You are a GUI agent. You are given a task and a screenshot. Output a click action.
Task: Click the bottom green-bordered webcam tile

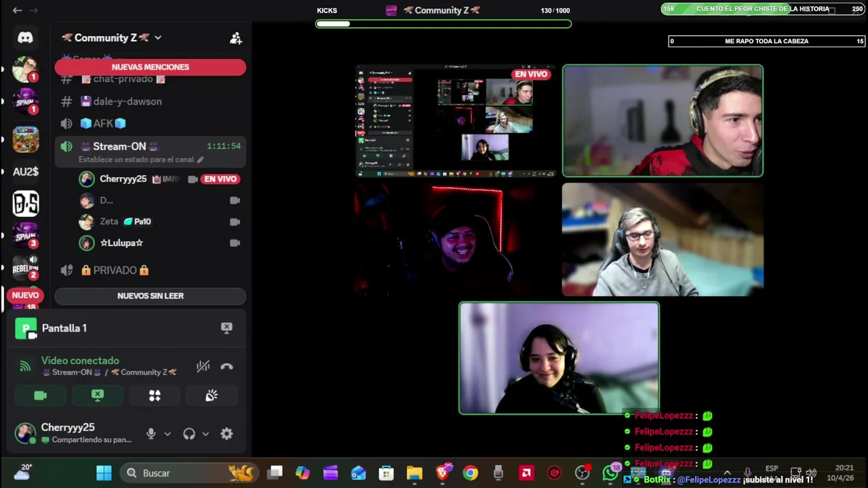coord(559,358)
